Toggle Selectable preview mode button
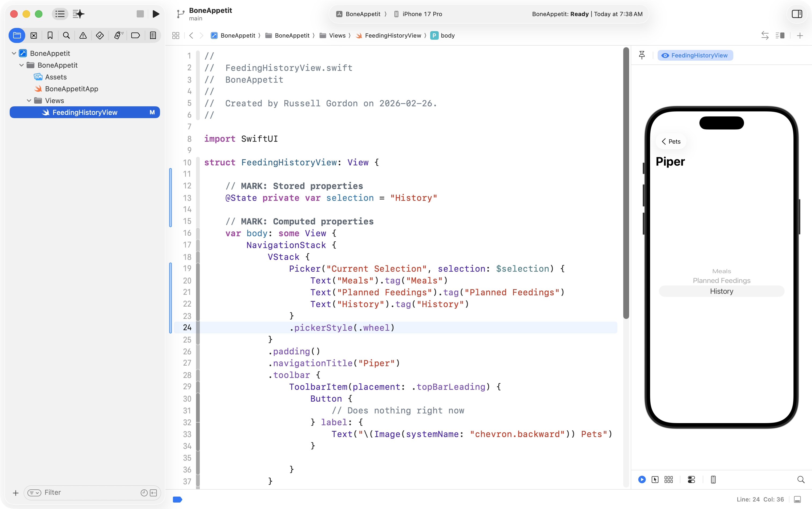Screen dimensions: 812x509 pos(655,479)
